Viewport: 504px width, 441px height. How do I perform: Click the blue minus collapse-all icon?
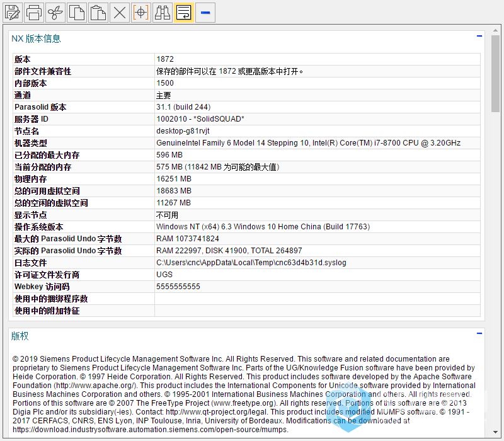(205, 13)
